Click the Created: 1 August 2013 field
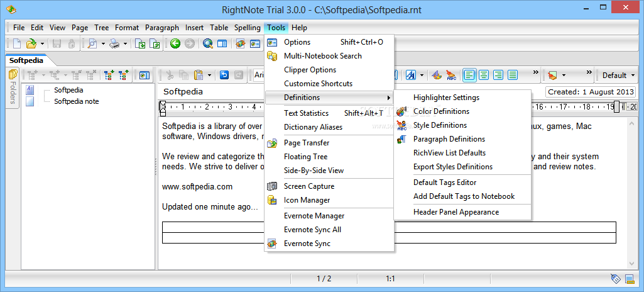This screenshot has width=644, height=292. 590,92
